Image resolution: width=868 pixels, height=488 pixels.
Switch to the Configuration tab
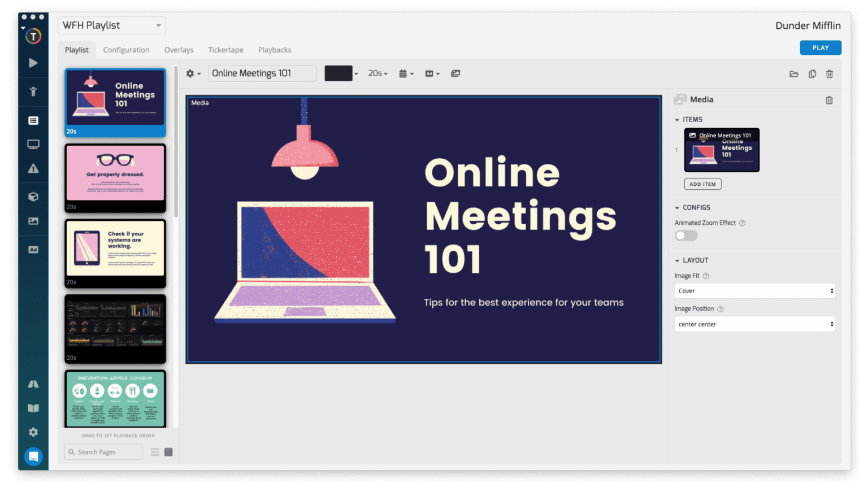[126, 50]
